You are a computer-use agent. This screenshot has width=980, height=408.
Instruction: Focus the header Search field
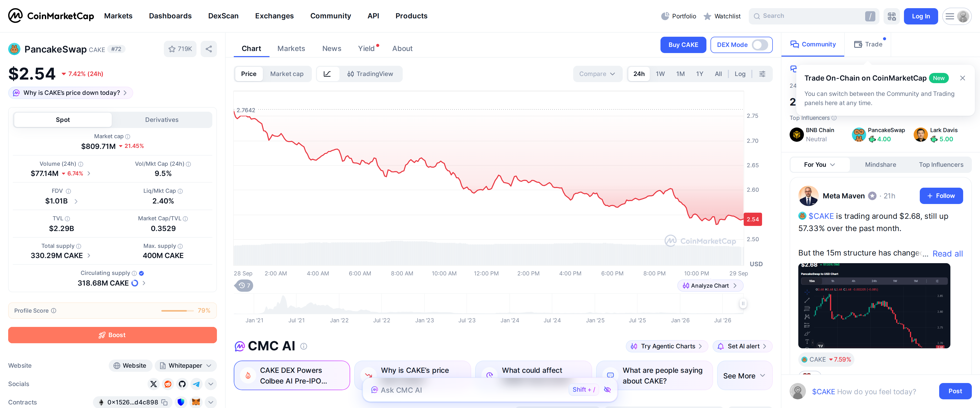[813, 16]
